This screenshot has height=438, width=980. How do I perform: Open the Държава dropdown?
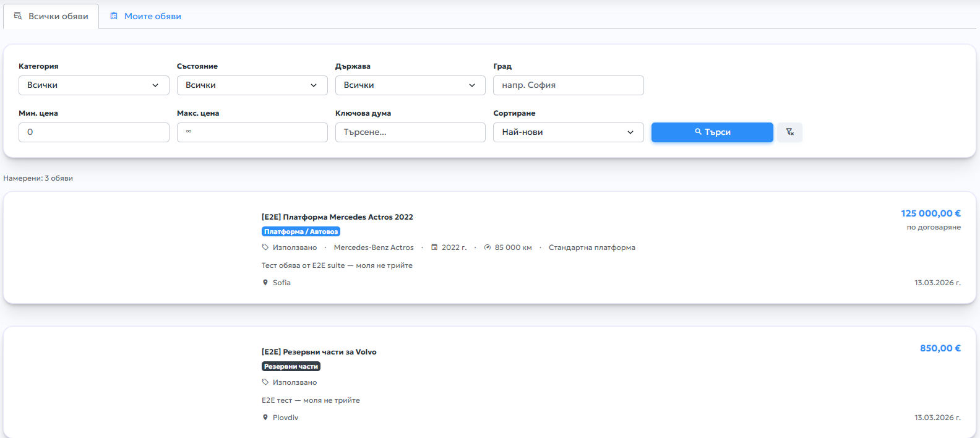coord(410,85)
